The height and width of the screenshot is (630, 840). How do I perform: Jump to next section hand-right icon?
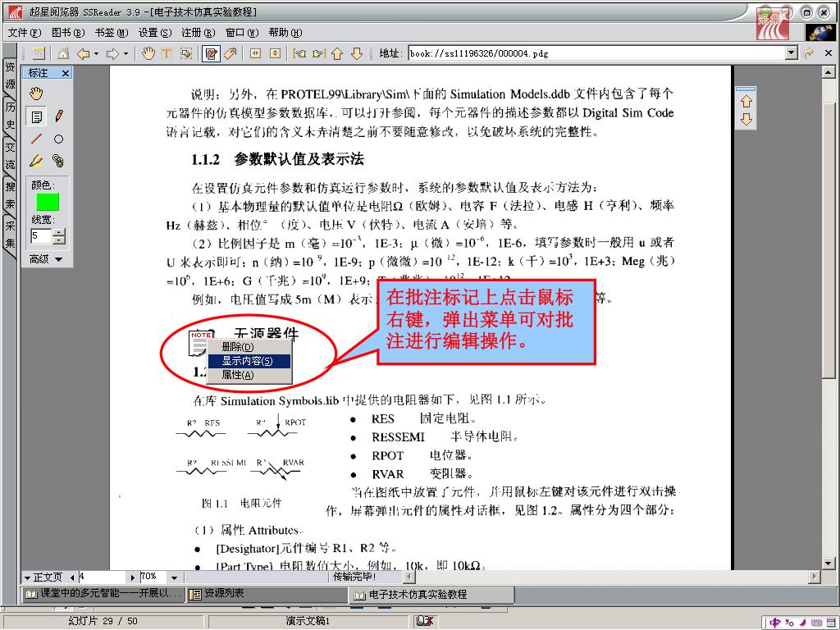pos(319,53)
